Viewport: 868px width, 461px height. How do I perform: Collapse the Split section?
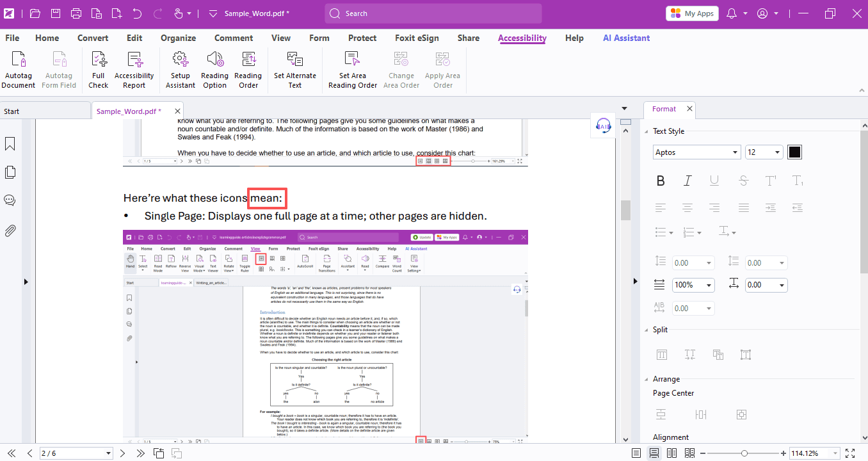point(647,330)
